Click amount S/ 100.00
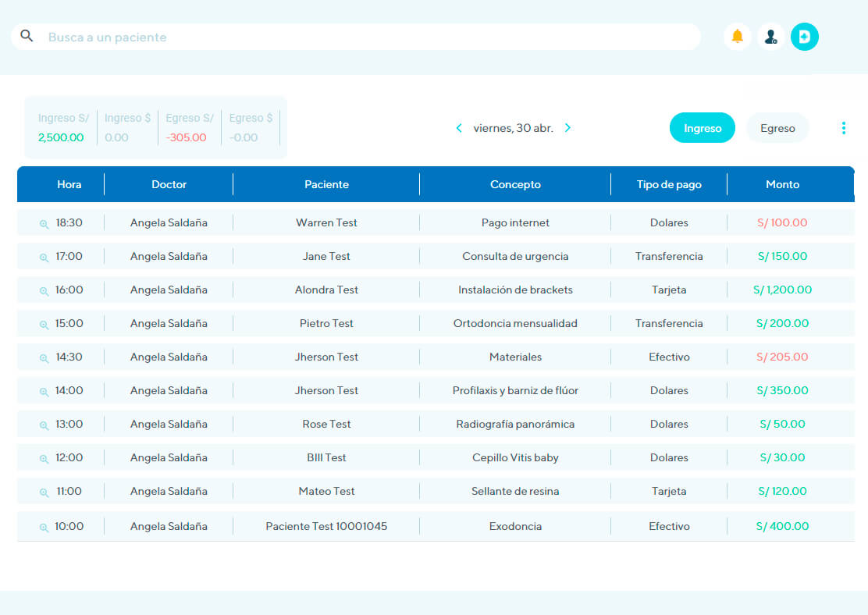The image size is (868, 615). tap(781, 222)
